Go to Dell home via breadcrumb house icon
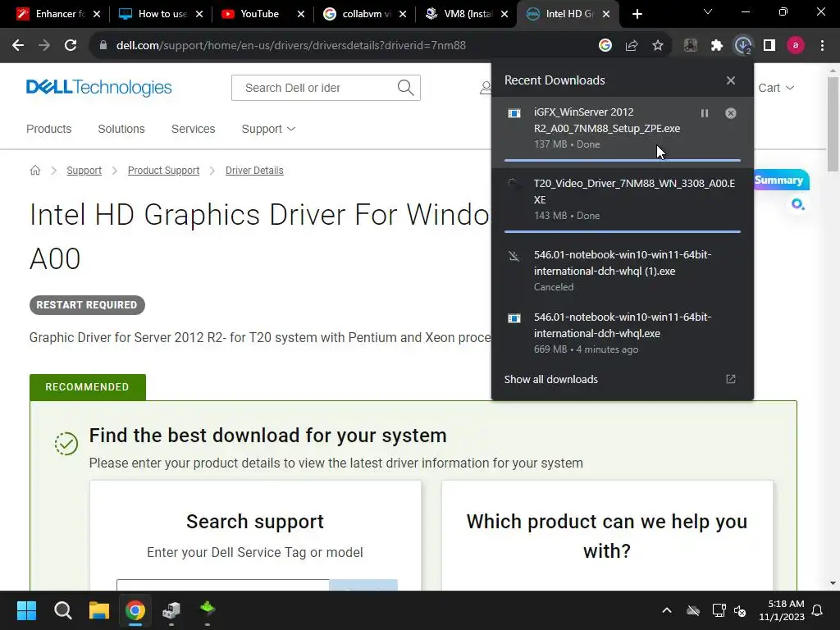Screen dimensions: 840x630 click(x=34, y=171)
